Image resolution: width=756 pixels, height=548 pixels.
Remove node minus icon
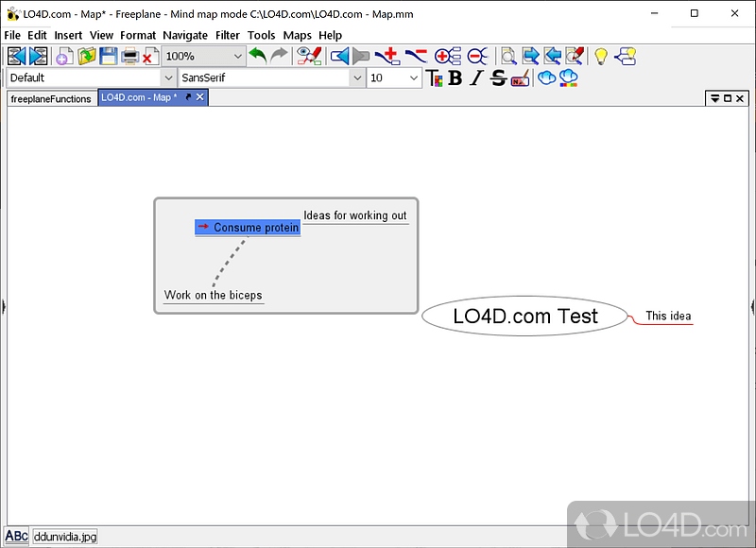pos(416,56)
